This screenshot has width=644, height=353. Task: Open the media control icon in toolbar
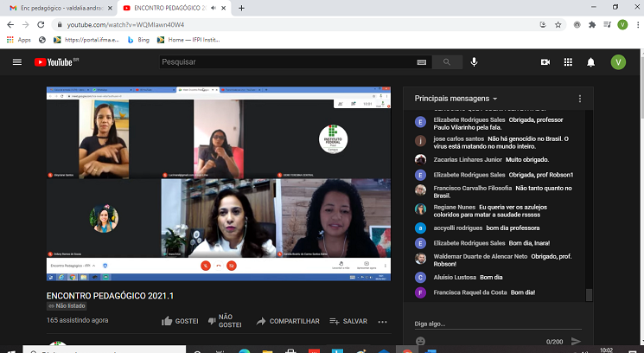tap(607, 24)
